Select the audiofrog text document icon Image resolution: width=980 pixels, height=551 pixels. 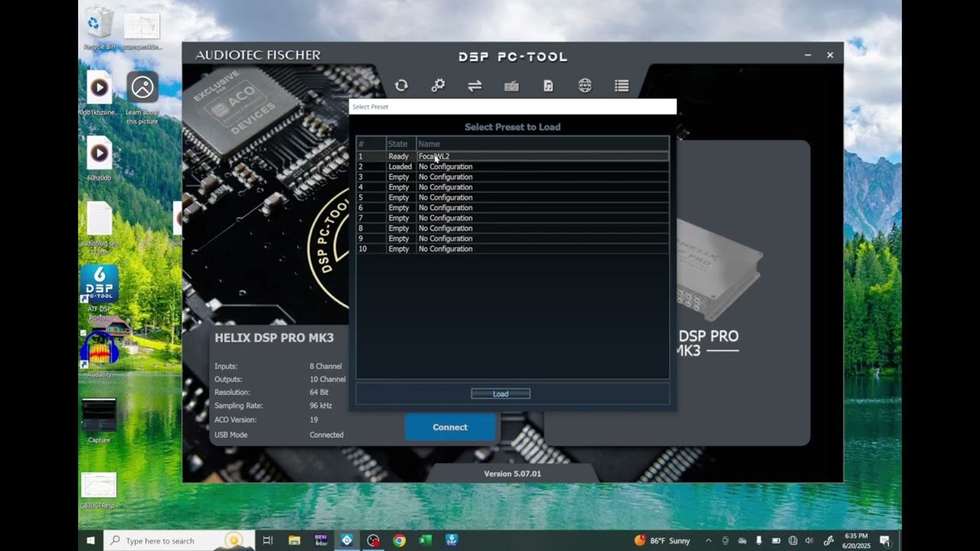[100, 227]
